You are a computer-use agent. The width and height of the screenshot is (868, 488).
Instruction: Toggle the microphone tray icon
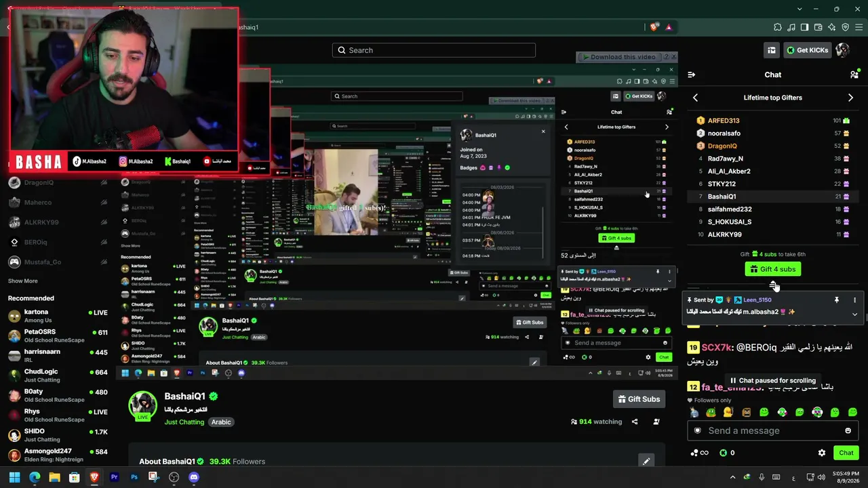click(x=762, y=477)
